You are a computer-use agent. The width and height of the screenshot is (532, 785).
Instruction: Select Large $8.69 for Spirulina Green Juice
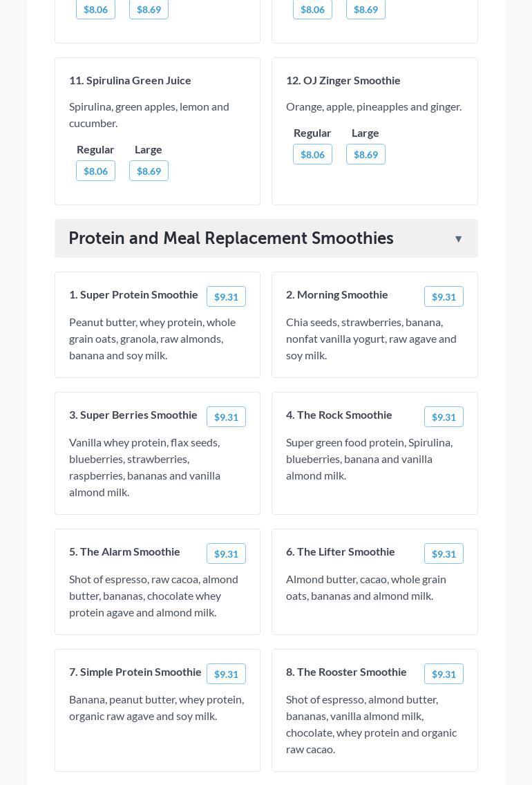click(149, 171)
